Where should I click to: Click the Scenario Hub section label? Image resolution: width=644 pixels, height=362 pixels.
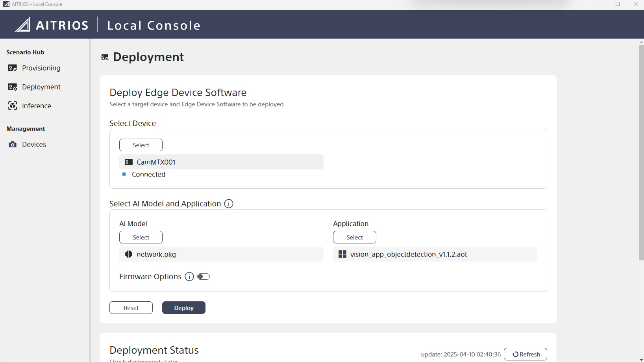click(25, 52)
